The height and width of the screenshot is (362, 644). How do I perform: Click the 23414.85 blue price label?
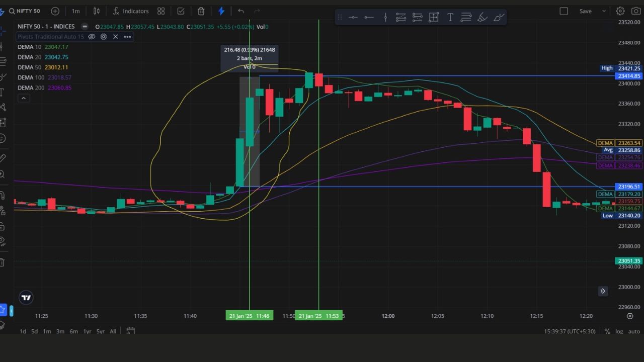628,76
